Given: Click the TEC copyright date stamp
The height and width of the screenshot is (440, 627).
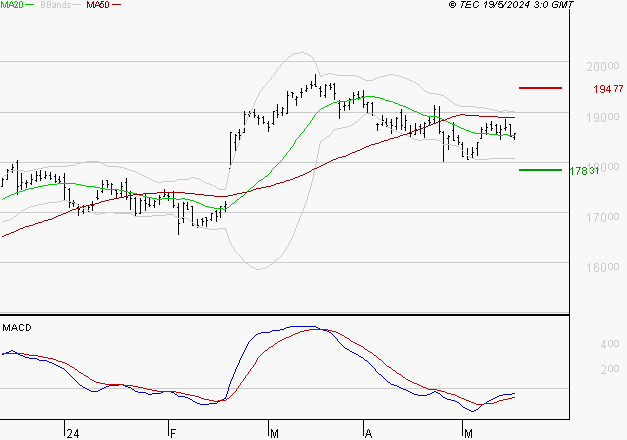Looking at the screenshot, I should click(511, 5).
